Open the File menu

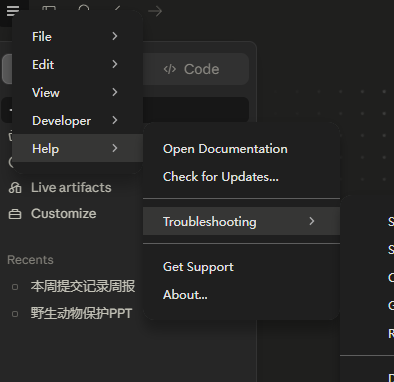tap(78, 36)
